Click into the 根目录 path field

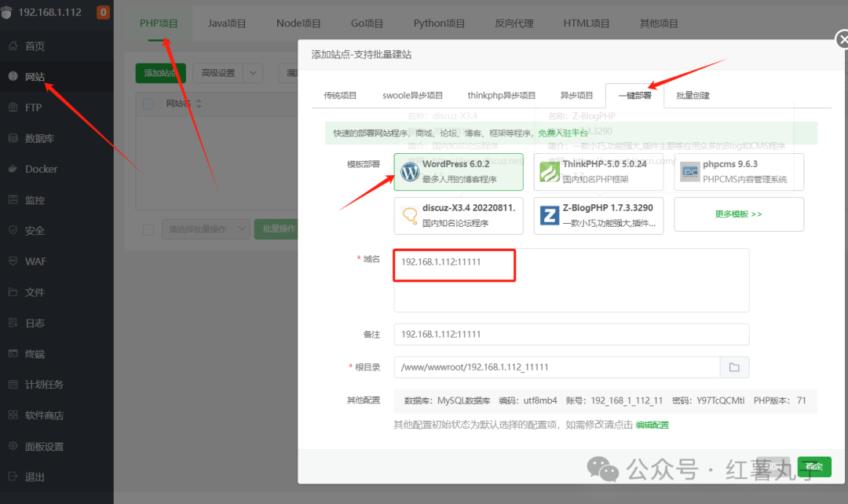557,367
